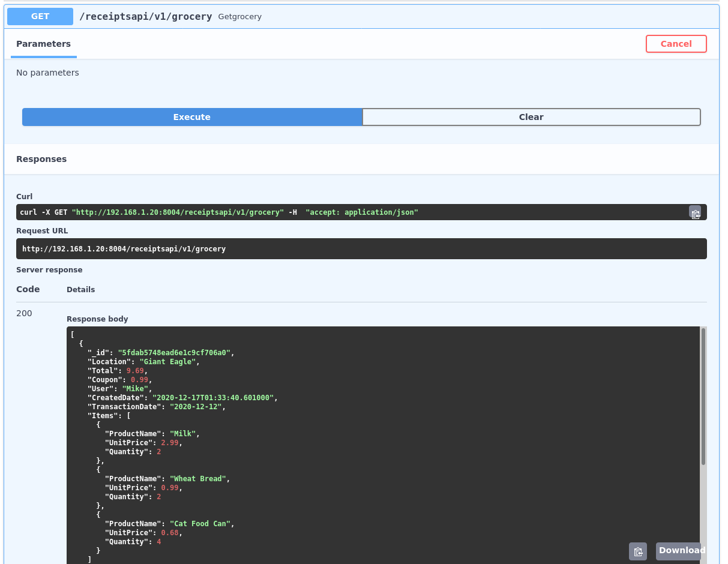Cancel the try-it-out mode
The image size is (728, 564).
coord(676,44)
